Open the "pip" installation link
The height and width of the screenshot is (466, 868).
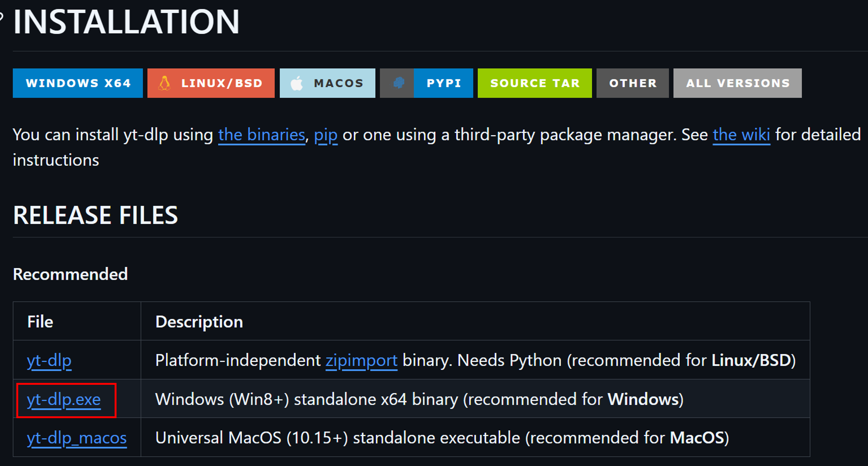[326, 135]
